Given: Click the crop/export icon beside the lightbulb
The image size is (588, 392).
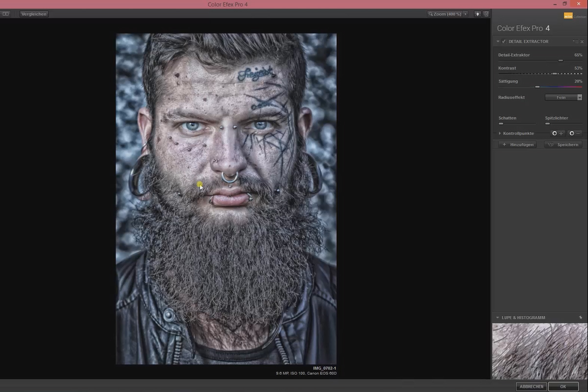Looking at the screenshot, I should coord(487,14).
